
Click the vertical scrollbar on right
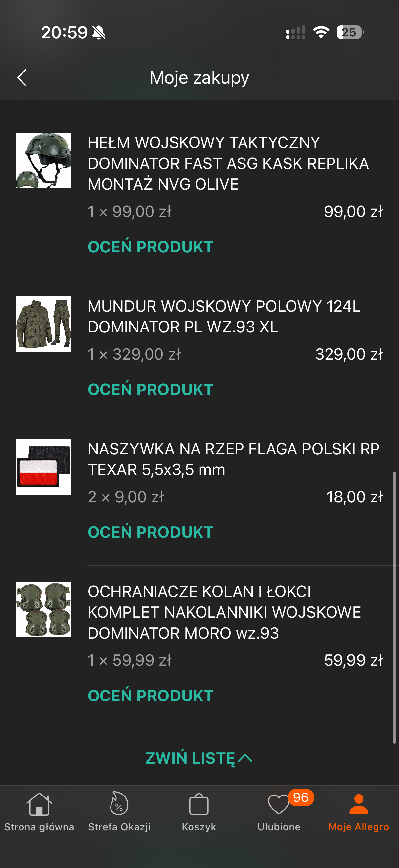click(394, 606)
